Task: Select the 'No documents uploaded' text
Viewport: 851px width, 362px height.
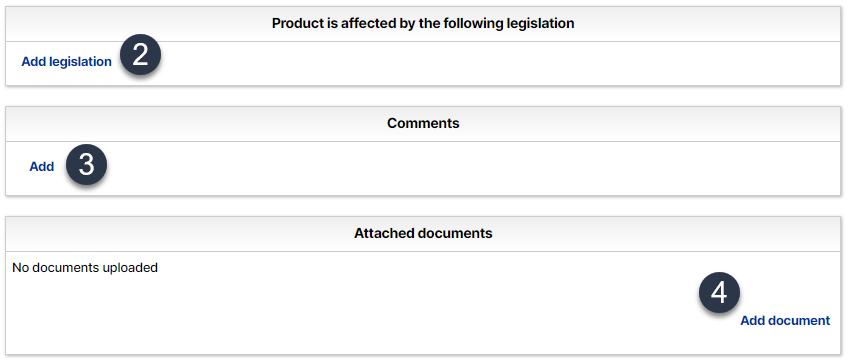Action: pyautogui.click(x=85, y=268)
